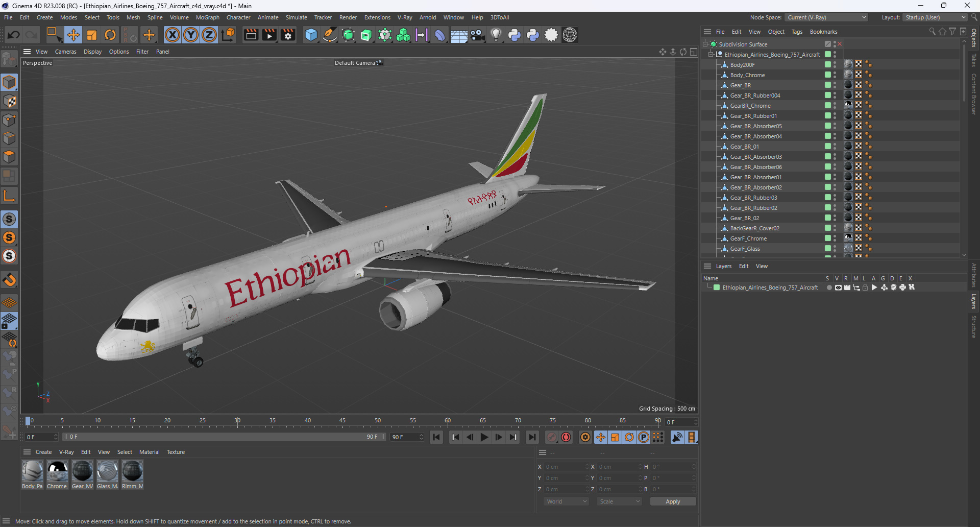Screen dimensions: 980x527
Task: Open the Node Space dropdown
Action: pyautogui.click(x=826, y=17)
